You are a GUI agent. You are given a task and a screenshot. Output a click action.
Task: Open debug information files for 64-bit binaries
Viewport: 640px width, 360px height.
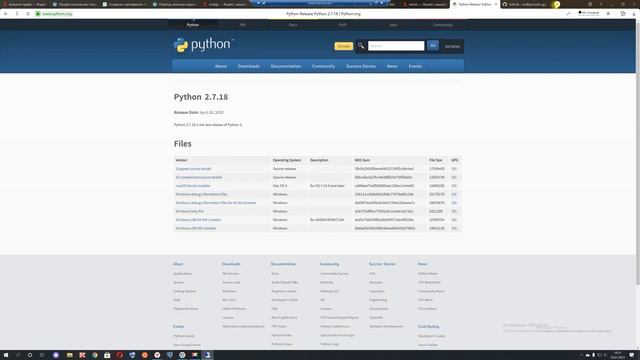pyautogui.click(x=216, y=203)
